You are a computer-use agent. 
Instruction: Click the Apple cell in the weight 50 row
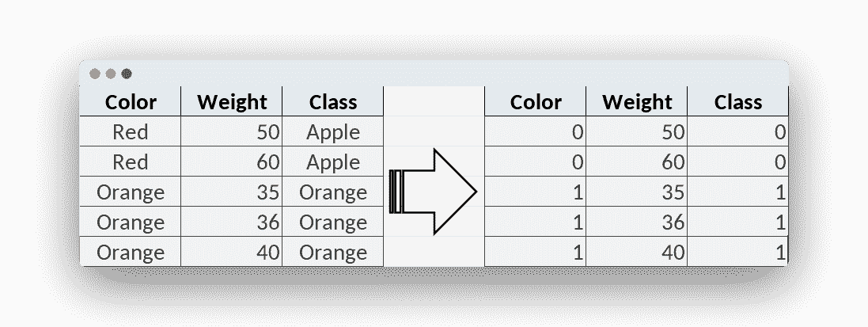click(333, 132)
